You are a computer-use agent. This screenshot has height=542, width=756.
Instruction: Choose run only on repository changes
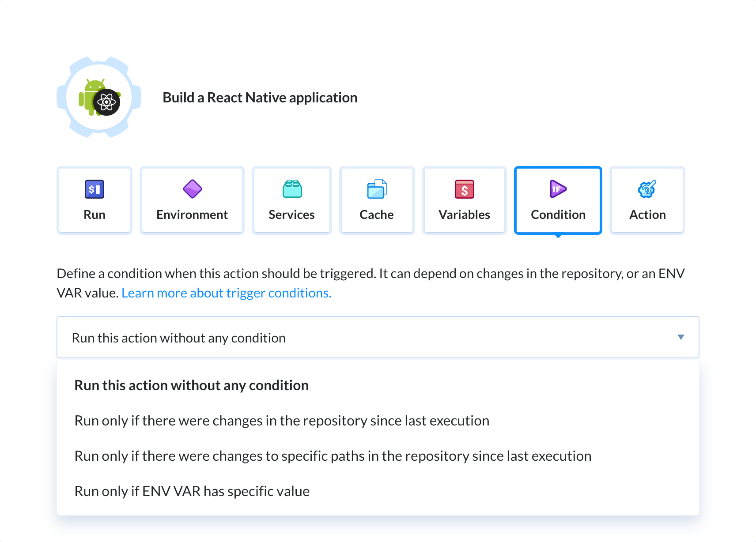tap(281, 420)
